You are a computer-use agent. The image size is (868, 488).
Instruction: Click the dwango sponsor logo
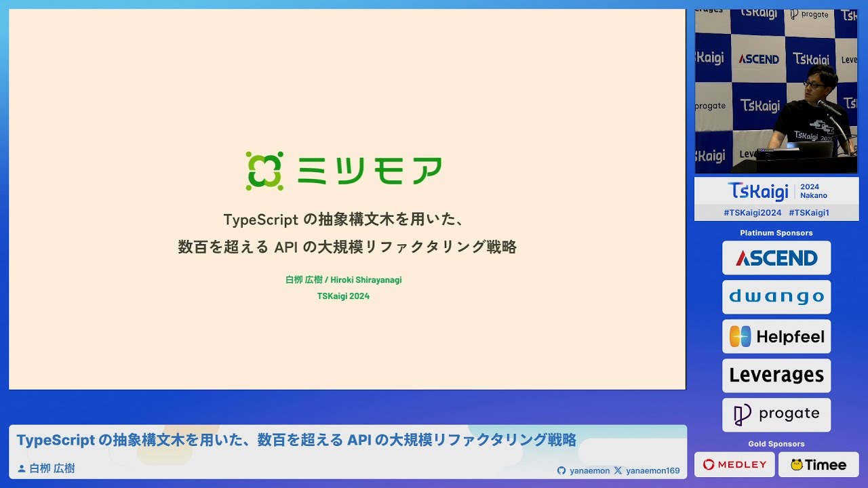776,297
